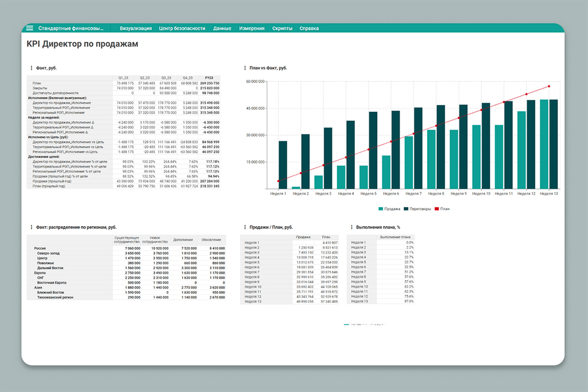Viewport: 588px width, 392px height.
Task: Open the hamburger menu in top bar
Action: pyautogui.click(x=29, y=28)
